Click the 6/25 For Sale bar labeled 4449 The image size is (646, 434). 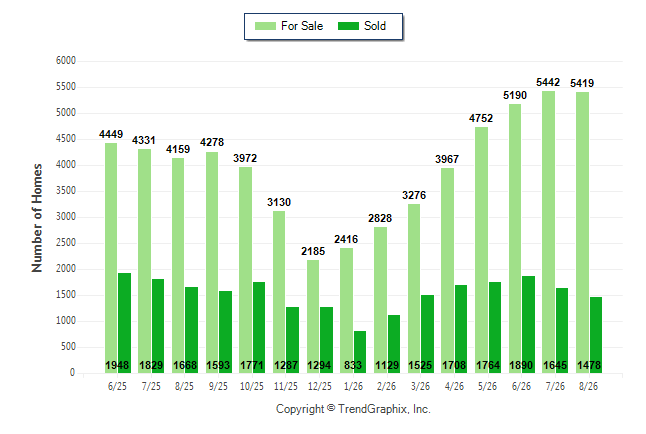[111, 258]
